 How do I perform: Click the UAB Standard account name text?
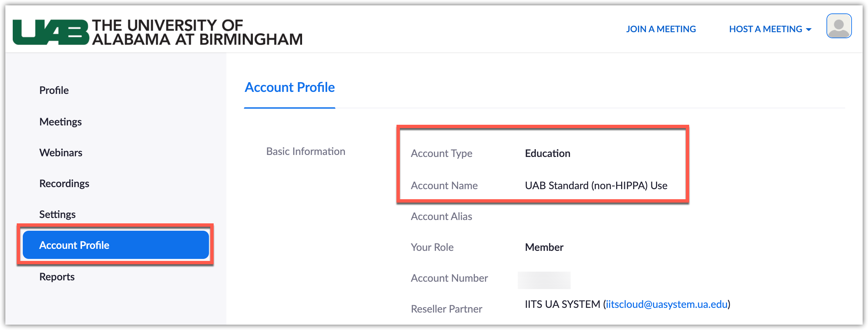coord(596,185)
